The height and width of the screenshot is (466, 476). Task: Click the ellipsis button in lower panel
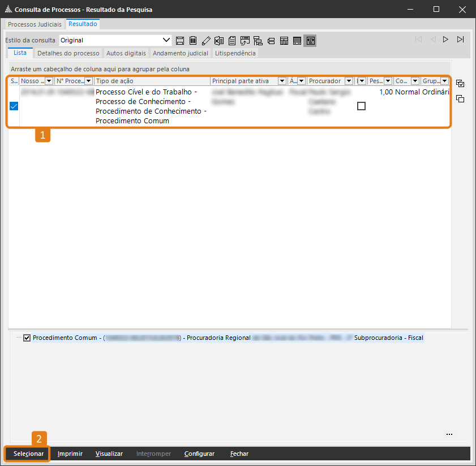point(449,434)
